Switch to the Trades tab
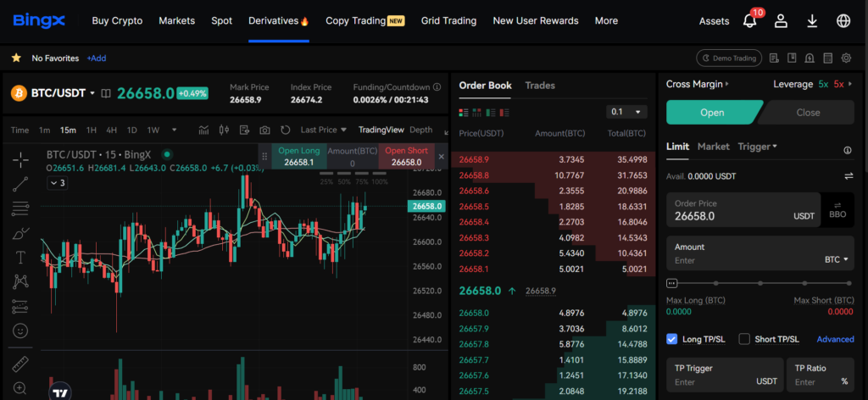Viewport: 868px width, 400px height. pyautogui.click(x=540, y=86)
